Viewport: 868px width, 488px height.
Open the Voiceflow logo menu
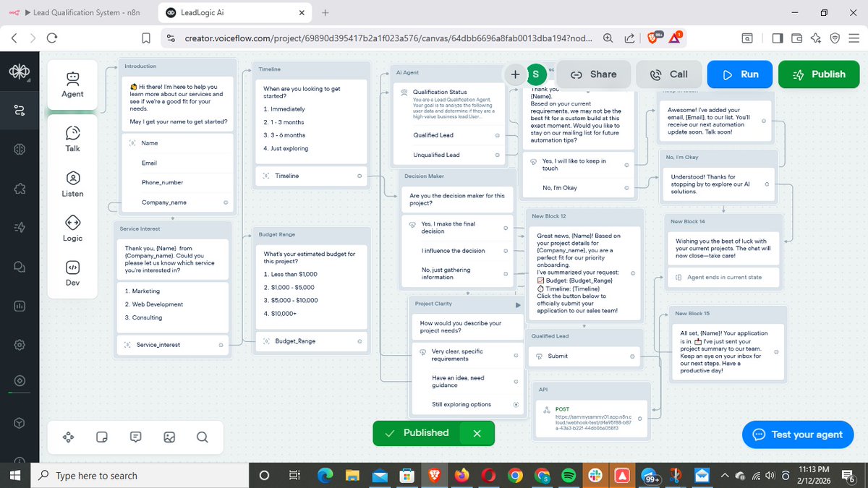tap(19, 73)
